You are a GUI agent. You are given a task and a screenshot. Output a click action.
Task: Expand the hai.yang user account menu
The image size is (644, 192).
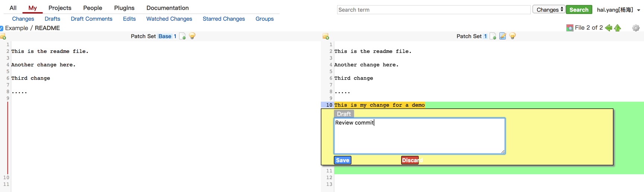click(x=618, y=10)
